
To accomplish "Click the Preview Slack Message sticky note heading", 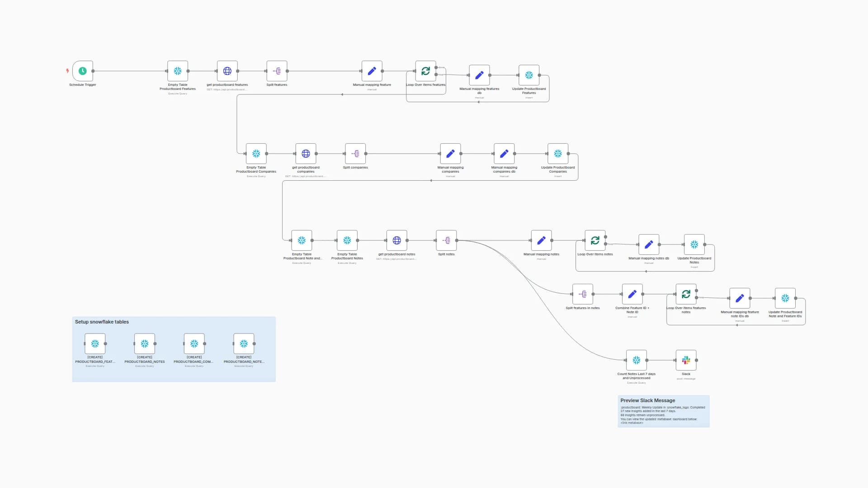I will 647,400.
